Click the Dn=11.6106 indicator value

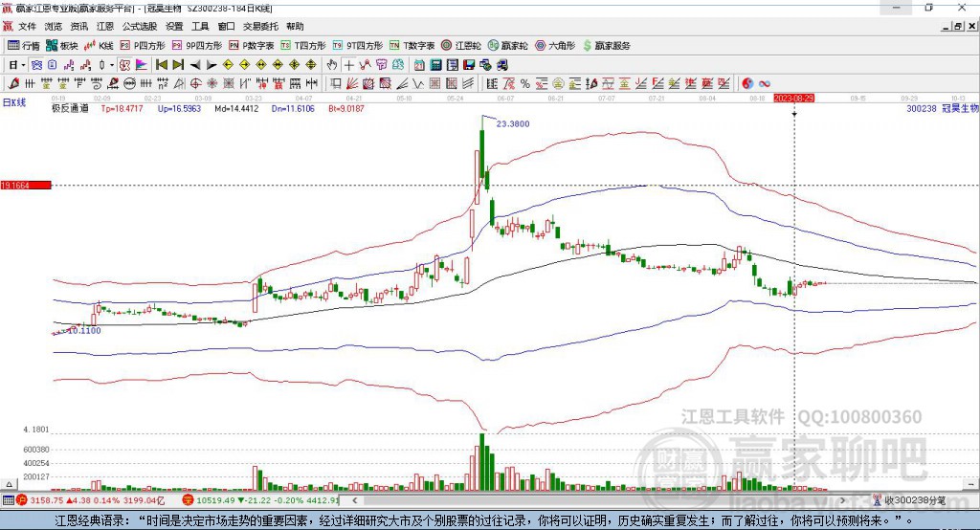(x=293, y=108)
